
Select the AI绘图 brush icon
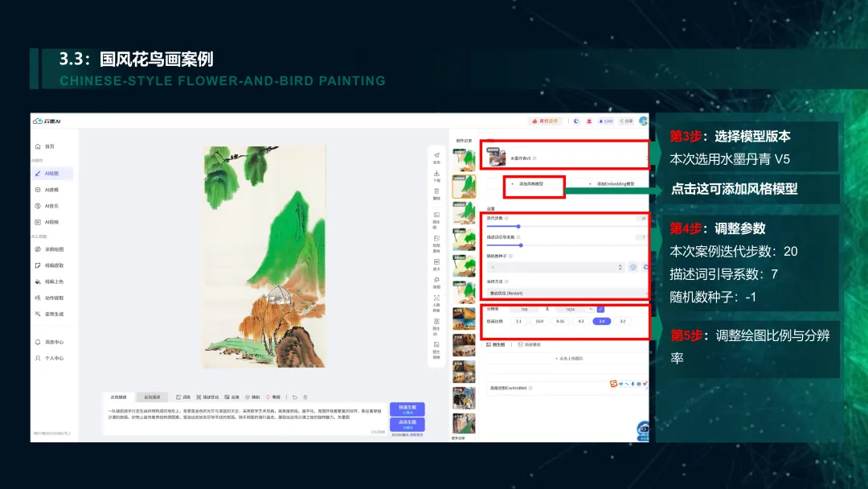click(x=38, y=174)
